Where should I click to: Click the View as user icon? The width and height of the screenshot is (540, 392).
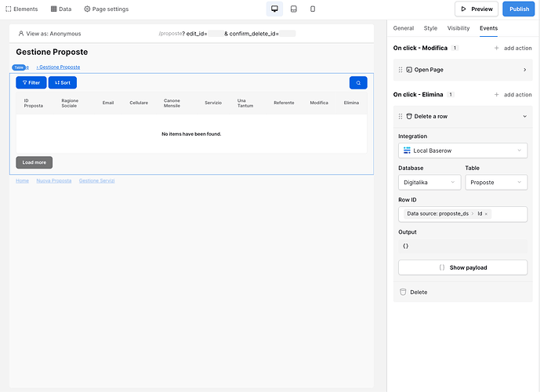(x=21, y=34)
